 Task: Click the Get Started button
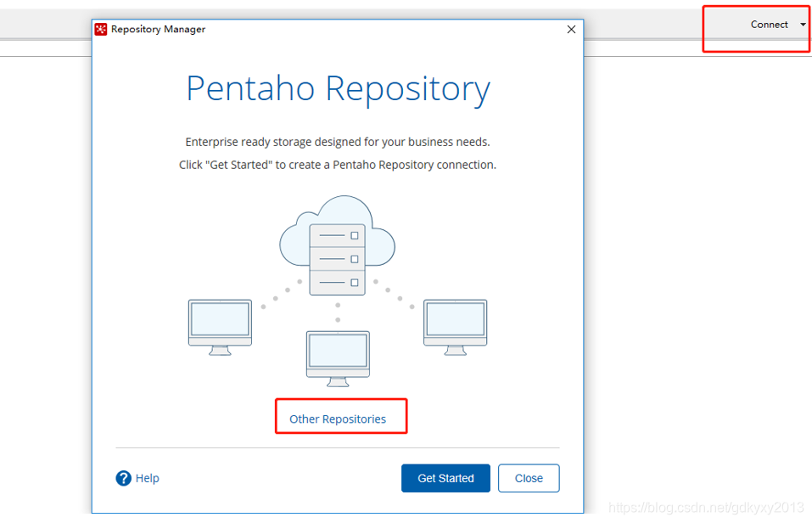pyautogui.click(x=445, y=478)
